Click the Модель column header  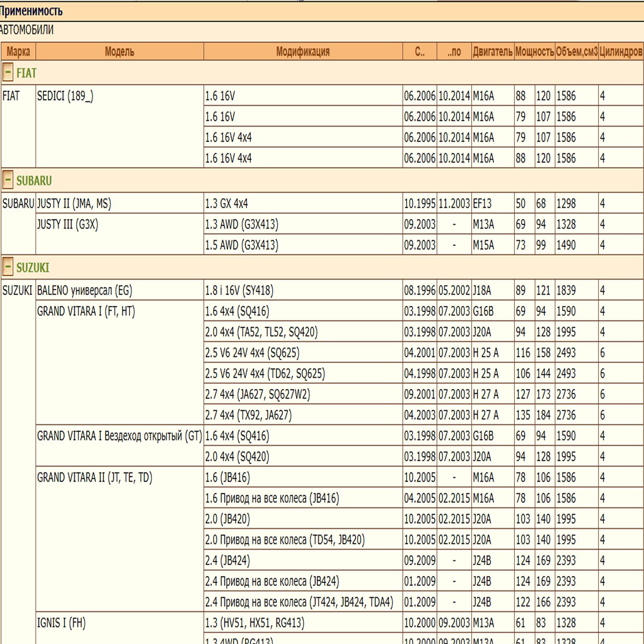(x=119, y=52)
